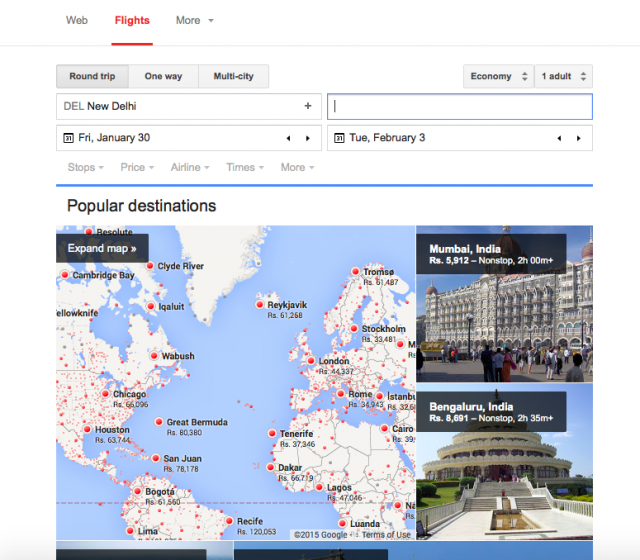
Task: Open the 1 adult passengers dropdown
Action: (563, 76)
